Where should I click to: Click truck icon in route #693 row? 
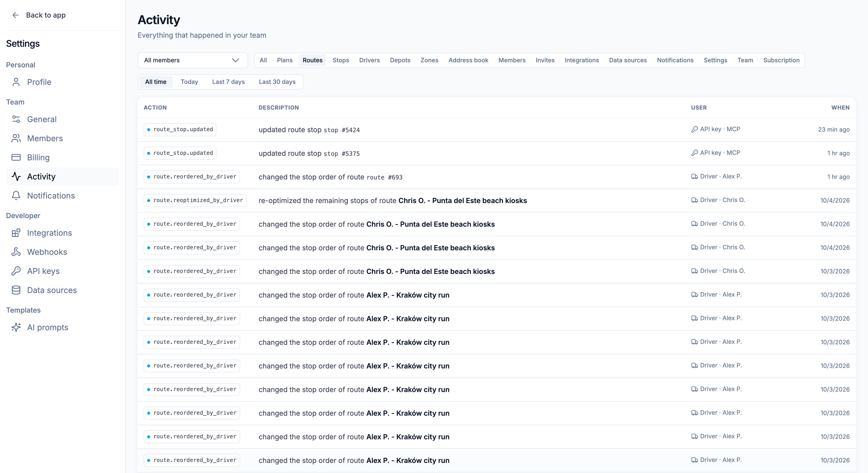(x=694, y=176)
